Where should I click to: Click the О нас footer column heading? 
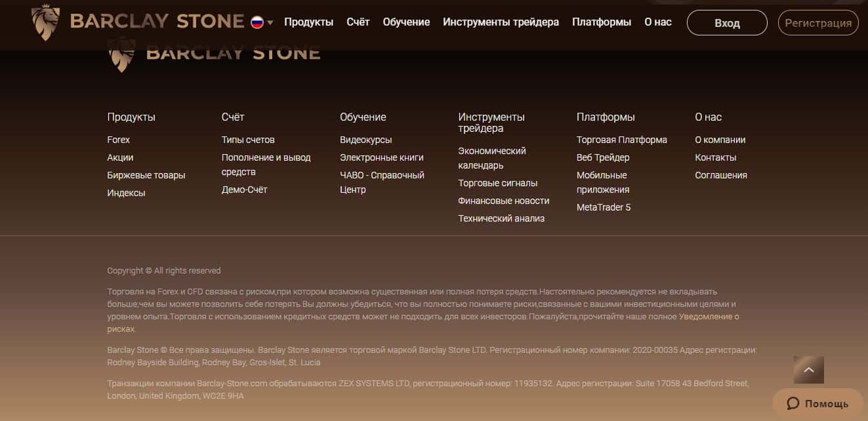point(708,117)
